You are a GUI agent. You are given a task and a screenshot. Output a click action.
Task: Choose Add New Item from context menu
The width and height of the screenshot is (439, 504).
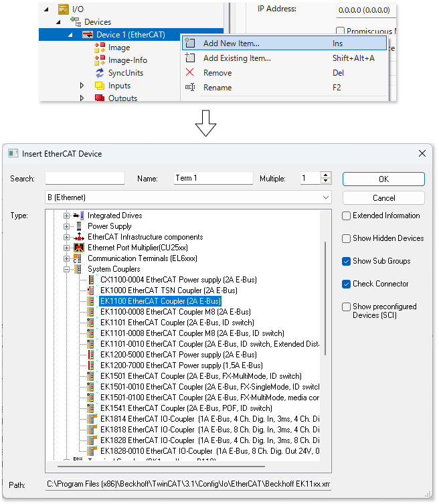click(x=231, y=44)
